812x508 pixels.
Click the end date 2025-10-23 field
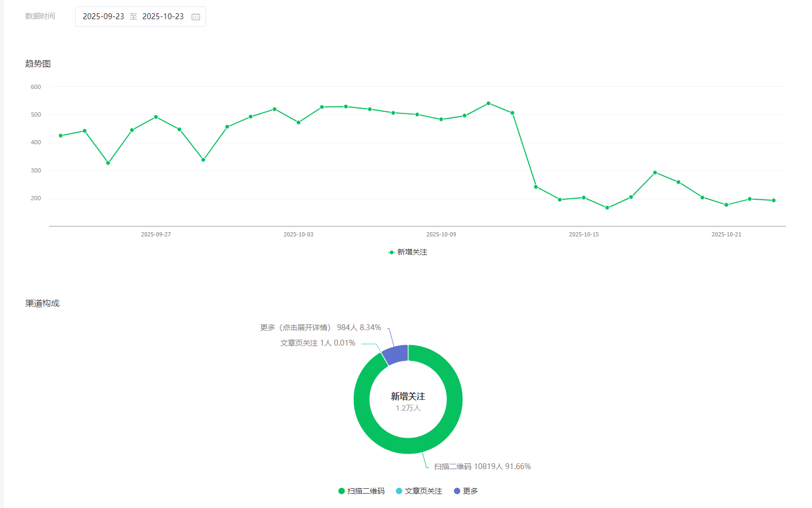coord(163,17)
